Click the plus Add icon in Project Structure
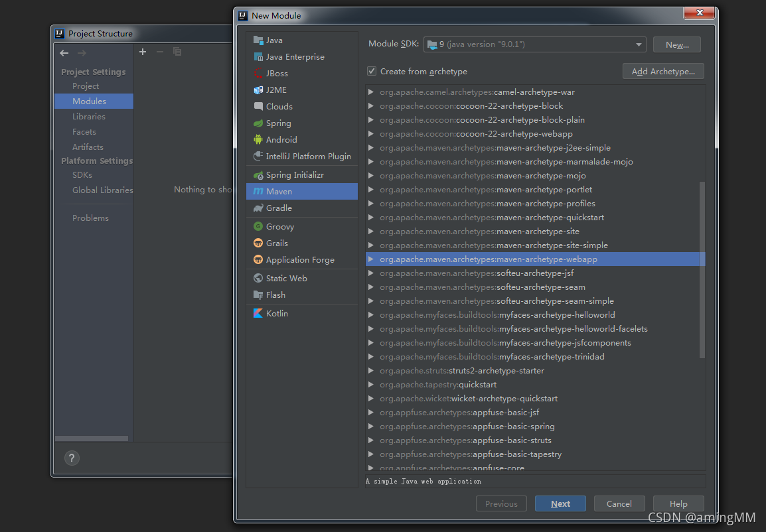 point(143,52)
